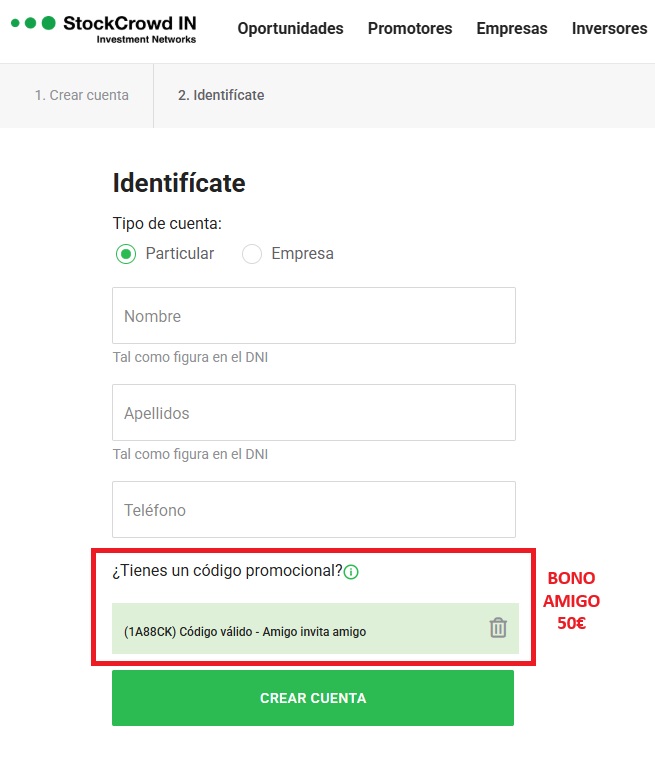Go to the Inversores section
This screenshot has height=765, width=655.
pos(610,29)
